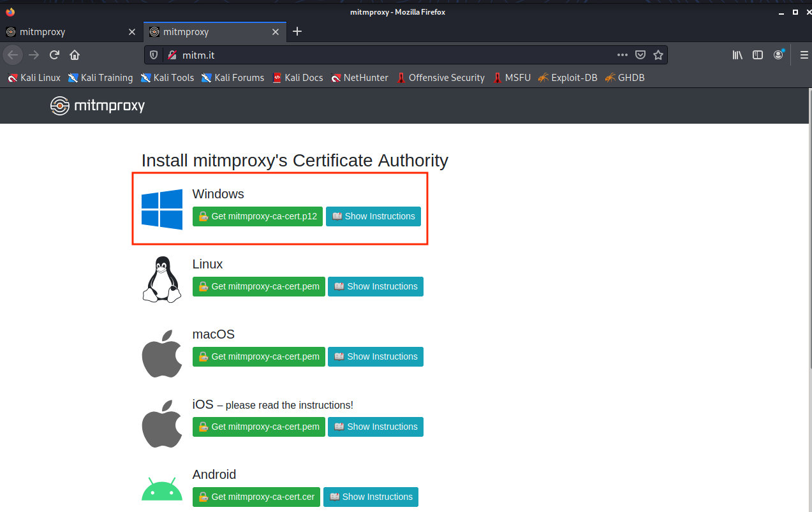Minimize the Firefox window
The image size is (812, 512).
(780, 11)
